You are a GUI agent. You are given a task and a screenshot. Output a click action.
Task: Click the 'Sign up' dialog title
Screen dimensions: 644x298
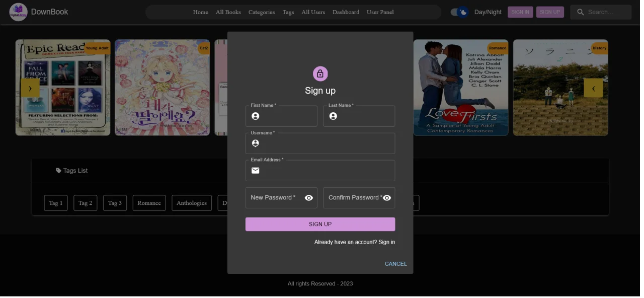(320, 91)
